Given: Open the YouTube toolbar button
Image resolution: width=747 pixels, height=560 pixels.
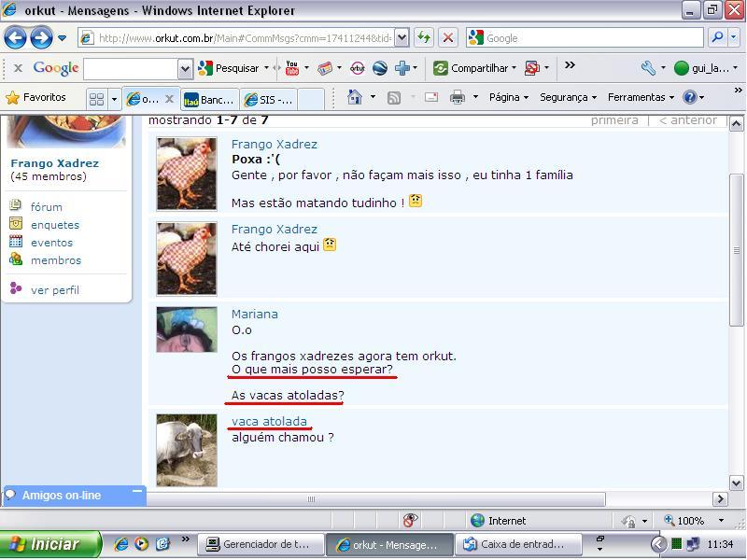Looking at the screenshot, I should (x=292, y=68).
